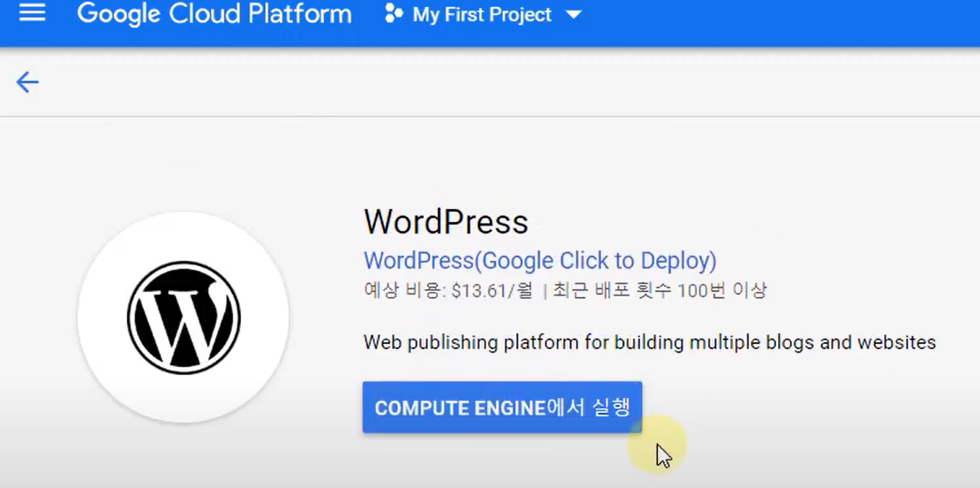
Task: Click the WordPress product title
Action: pyautogui.click(x=446, y=222)
